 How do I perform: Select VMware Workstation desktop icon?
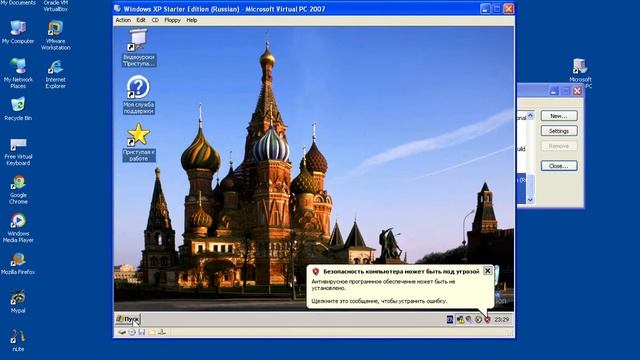55,36
